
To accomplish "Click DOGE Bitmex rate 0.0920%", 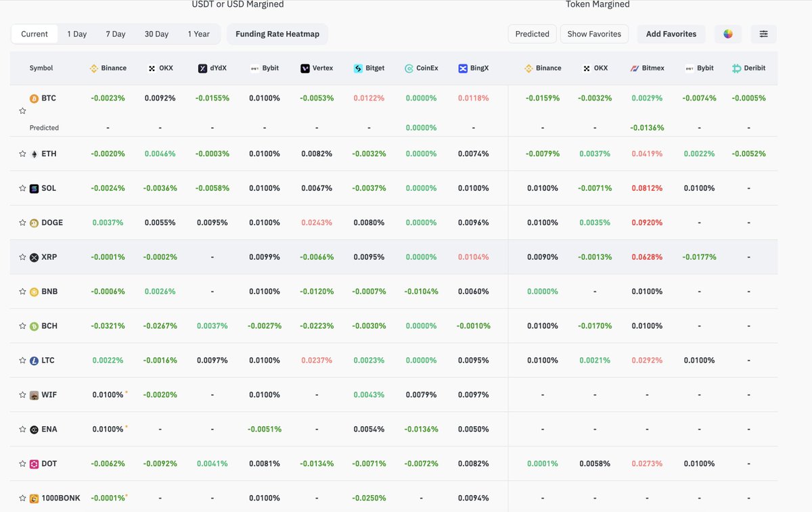I will point(647,223).
